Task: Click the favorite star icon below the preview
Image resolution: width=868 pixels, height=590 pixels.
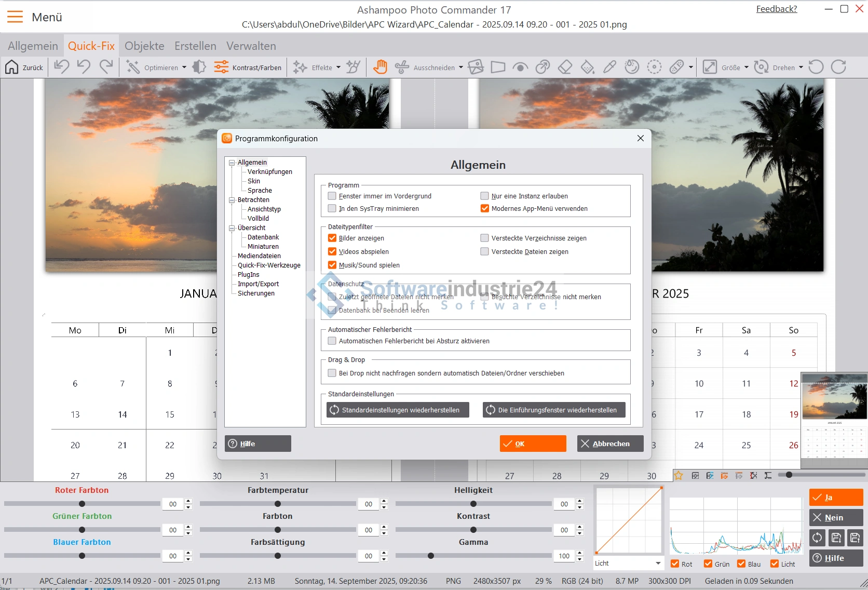Action: (x=679, y=475)
